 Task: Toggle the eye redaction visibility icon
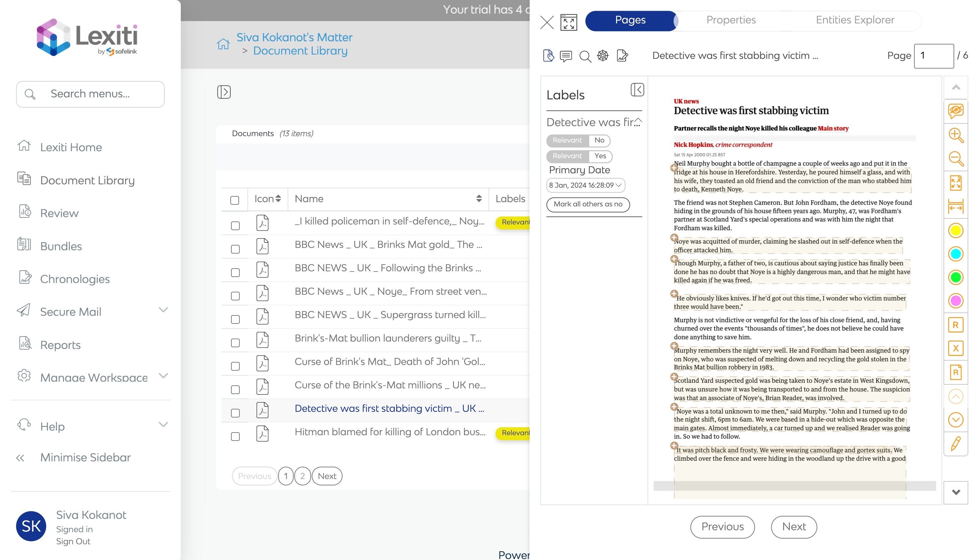(x=956, y=111)
